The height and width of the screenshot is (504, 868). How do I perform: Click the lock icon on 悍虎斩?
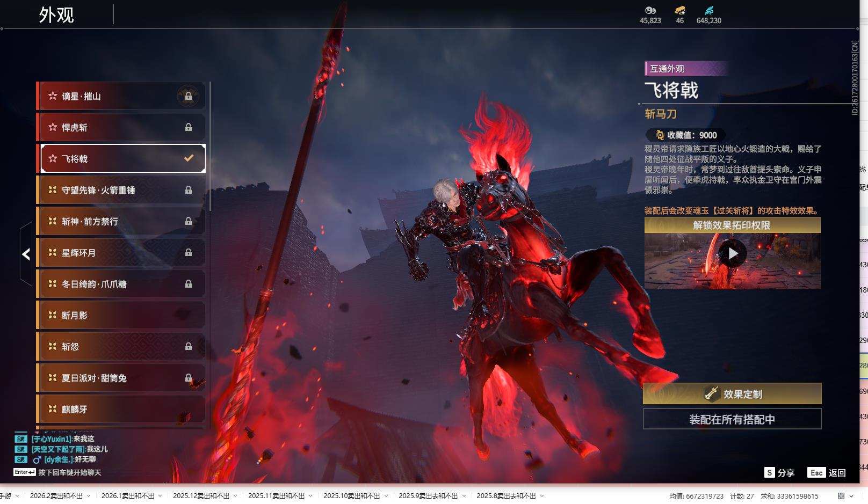pyautogui.click(x=189, y=128)
